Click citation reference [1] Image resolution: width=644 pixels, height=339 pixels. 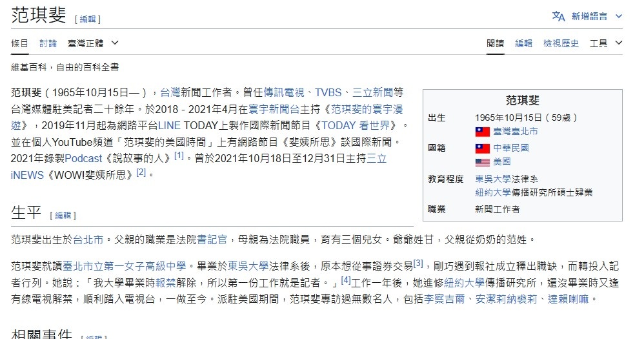pyautogui.click(x=179, y=156)
